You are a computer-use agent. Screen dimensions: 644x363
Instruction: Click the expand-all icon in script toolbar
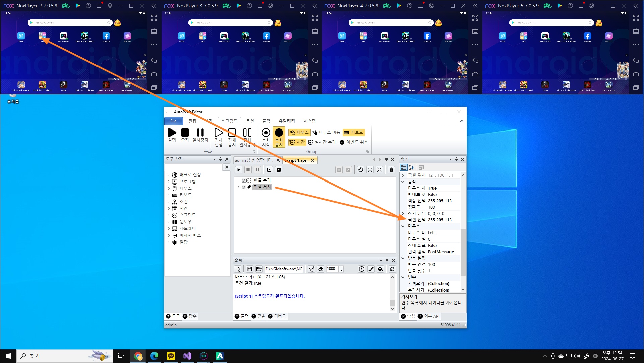(x=370, y=170)
